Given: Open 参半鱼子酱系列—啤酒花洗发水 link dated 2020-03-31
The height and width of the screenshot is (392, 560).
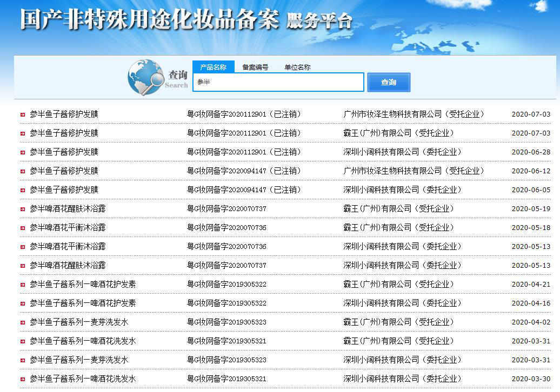Looking at the screenshot, I should tap(83, 341).
